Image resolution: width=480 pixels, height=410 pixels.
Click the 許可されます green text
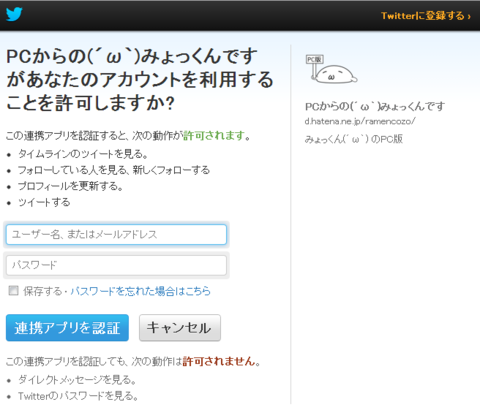pos(214,136)
